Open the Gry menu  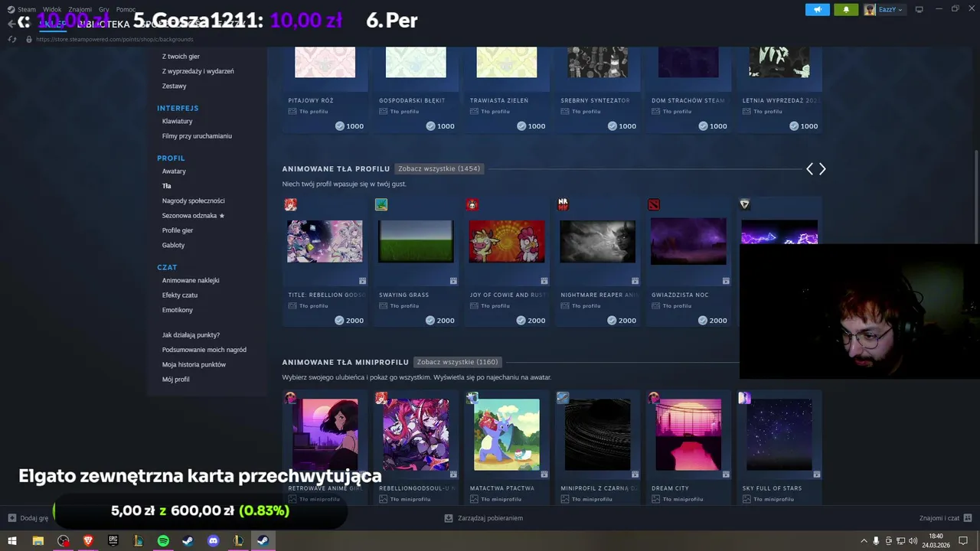click(103, 9)
